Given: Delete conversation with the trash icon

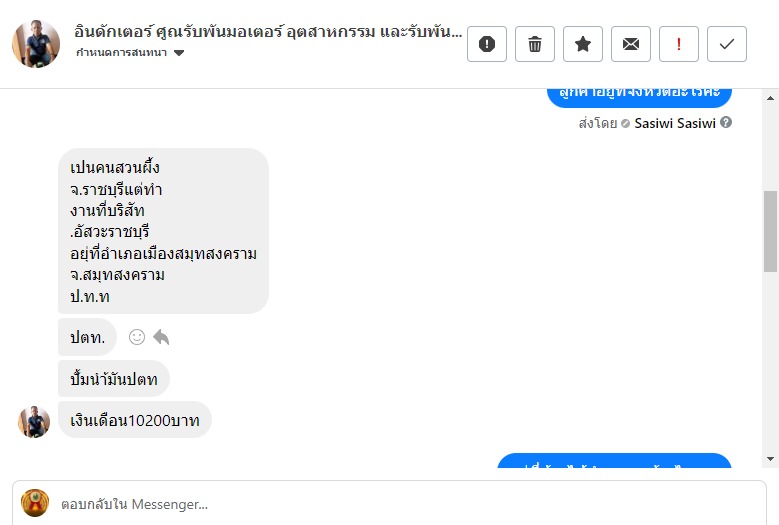Looking at the screenshot, I should pyautogui.click(x=535, y=44).
